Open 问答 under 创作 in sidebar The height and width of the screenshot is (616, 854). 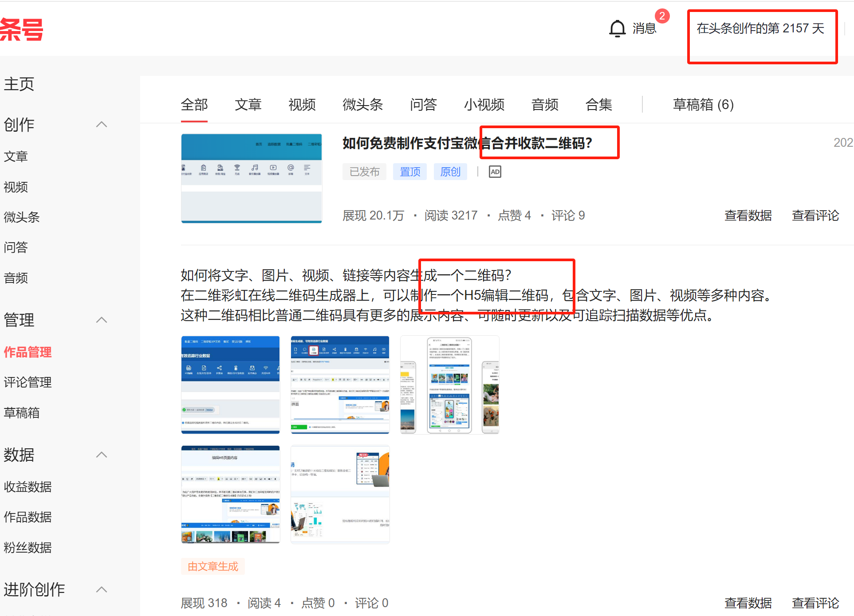click(16, 247)
